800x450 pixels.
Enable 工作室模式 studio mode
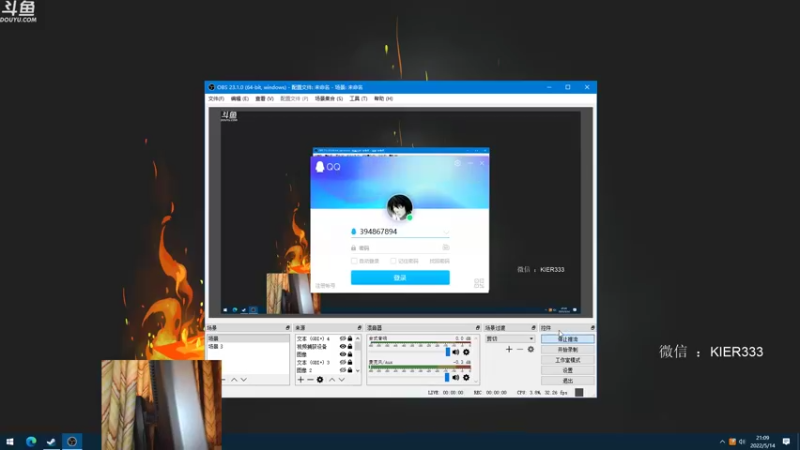click(x=567, y=360)
